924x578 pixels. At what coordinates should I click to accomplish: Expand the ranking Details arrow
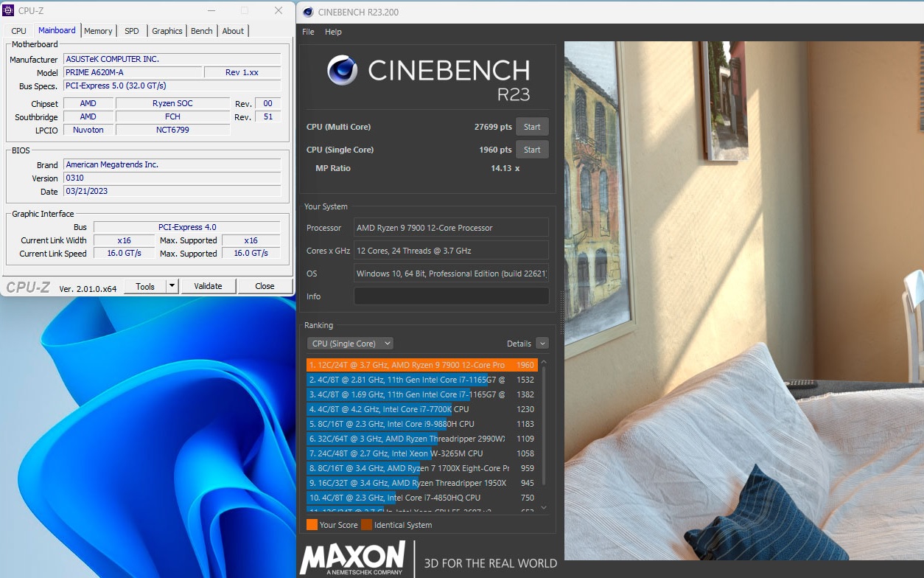coord(542,344)
